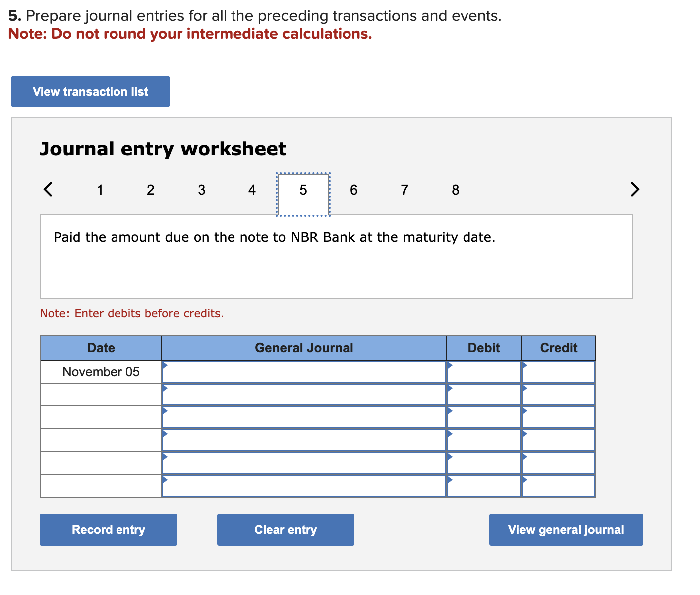
Task: Switch to transaction tab 8
Action: pos(455,190)
